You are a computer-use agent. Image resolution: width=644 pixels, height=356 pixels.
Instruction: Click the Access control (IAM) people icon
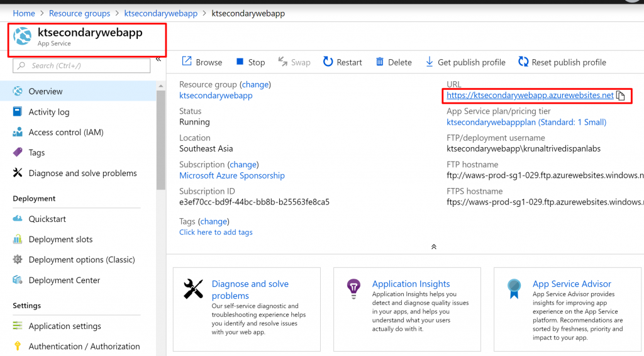(x=18, y=132)
